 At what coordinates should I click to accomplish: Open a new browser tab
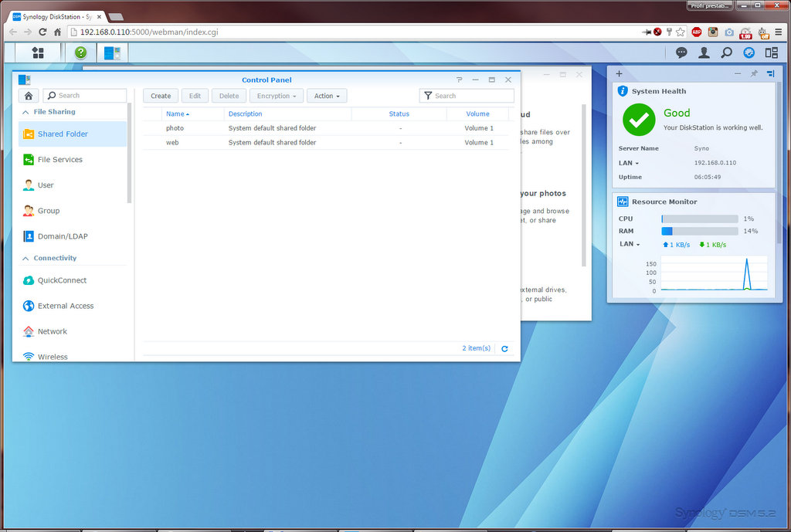coord(116,17)
